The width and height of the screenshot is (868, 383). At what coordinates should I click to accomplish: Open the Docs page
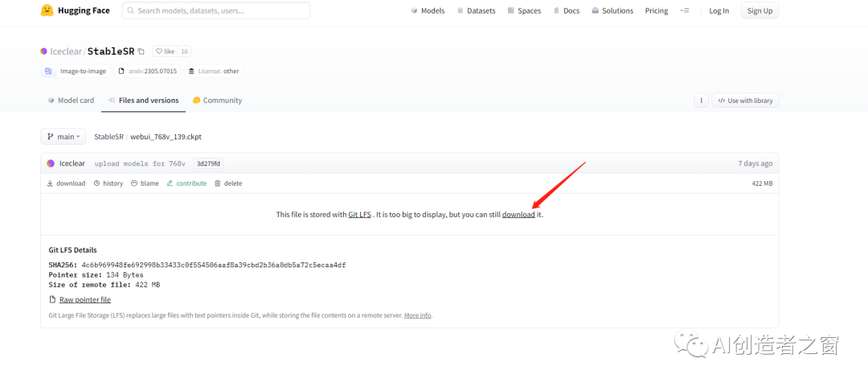[567, 10]
